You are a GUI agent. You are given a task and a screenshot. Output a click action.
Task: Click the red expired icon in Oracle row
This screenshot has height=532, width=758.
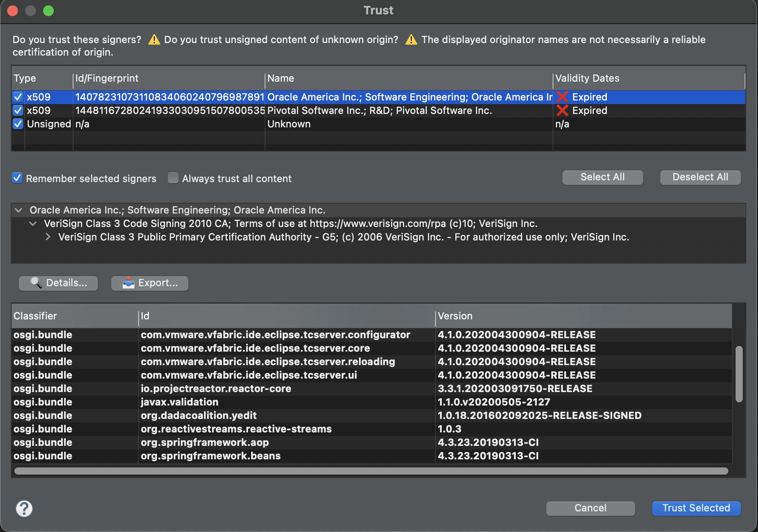562,97
